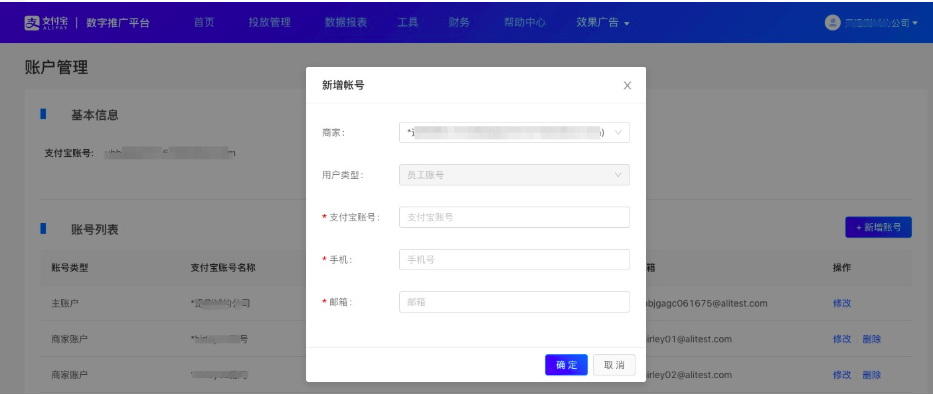Click the user avatar icon in header
Viewport: 933px width, 395px height.
point(832,23)
